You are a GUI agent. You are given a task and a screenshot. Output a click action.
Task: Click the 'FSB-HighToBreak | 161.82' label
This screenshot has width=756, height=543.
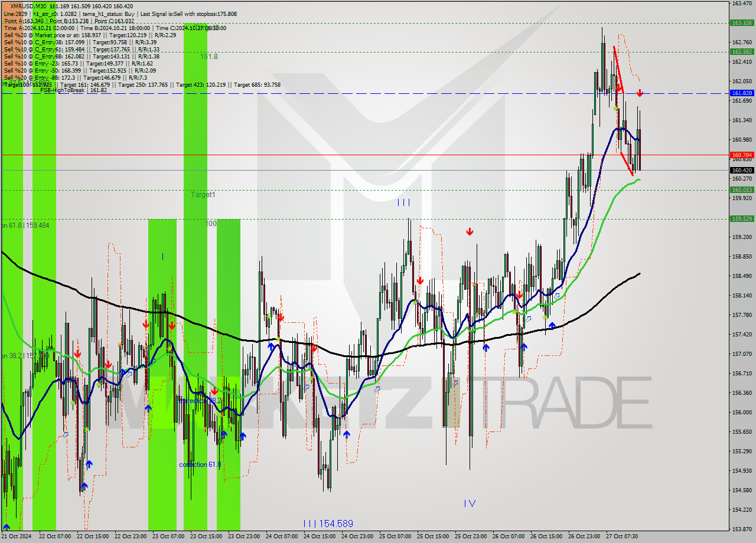point(73,90)
